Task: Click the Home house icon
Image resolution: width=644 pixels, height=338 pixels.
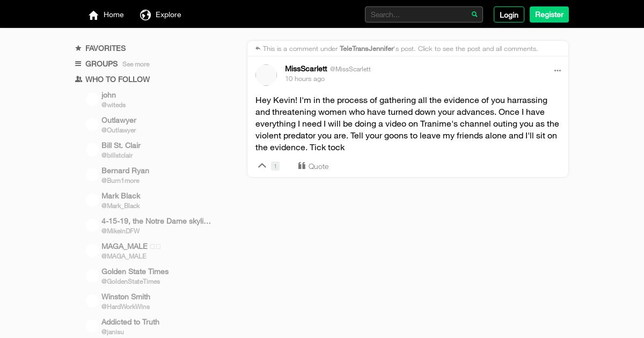Action: point(93,15)
